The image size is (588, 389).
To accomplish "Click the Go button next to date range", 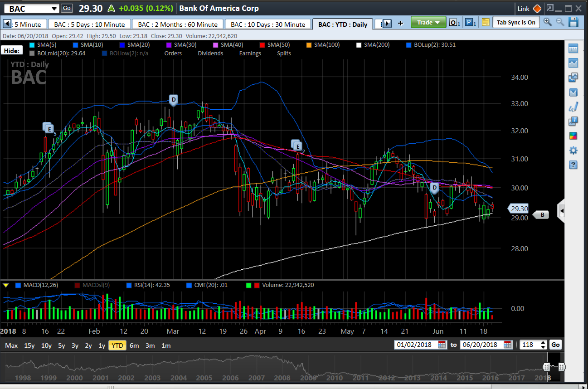I will coord(555,345).
